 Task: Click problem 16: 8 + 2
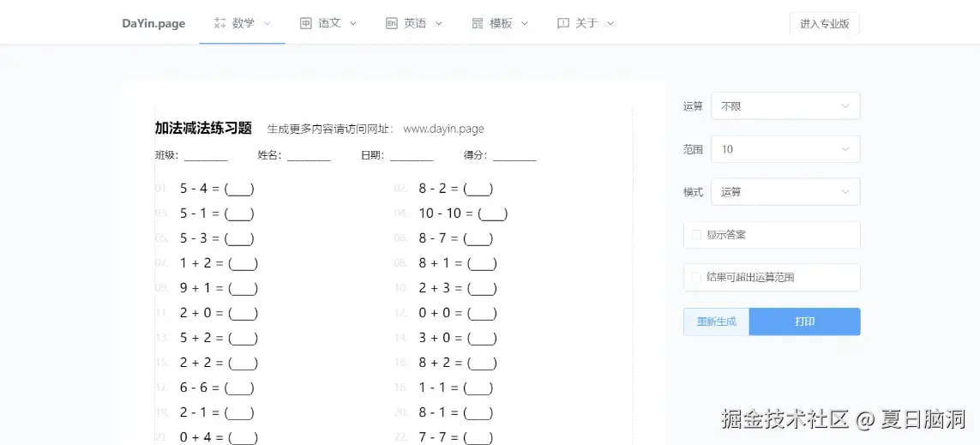(x=458, y=364)
